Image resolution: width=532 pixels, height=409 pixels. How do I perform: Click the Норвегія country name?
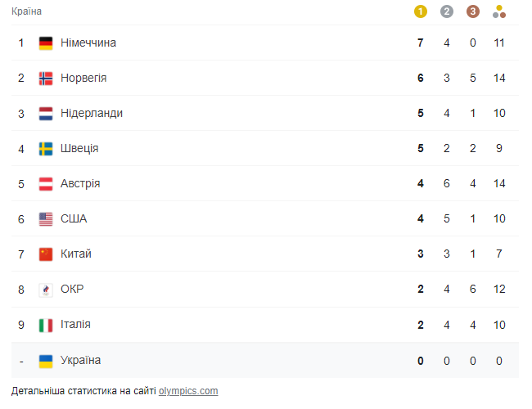point(83,79)
